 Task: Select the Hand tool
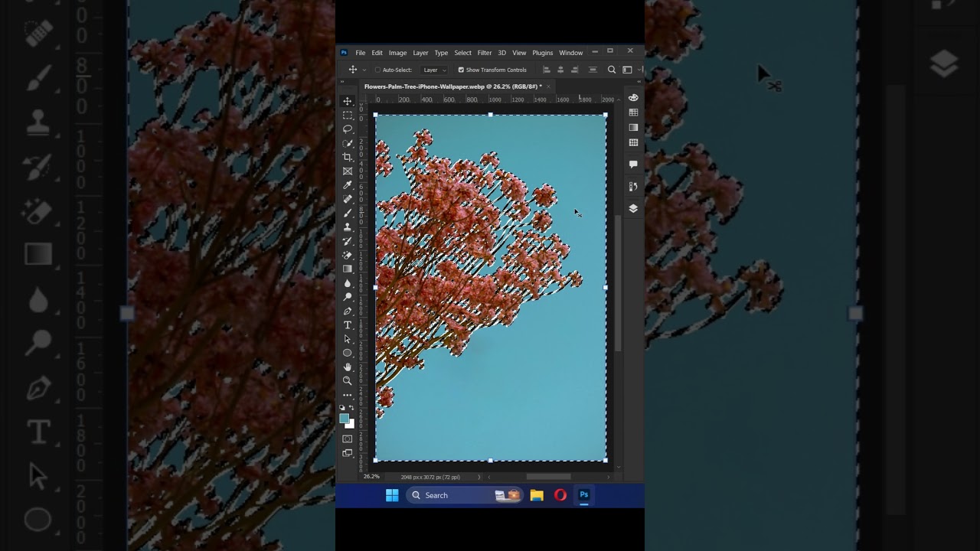(x=348, y=367)
